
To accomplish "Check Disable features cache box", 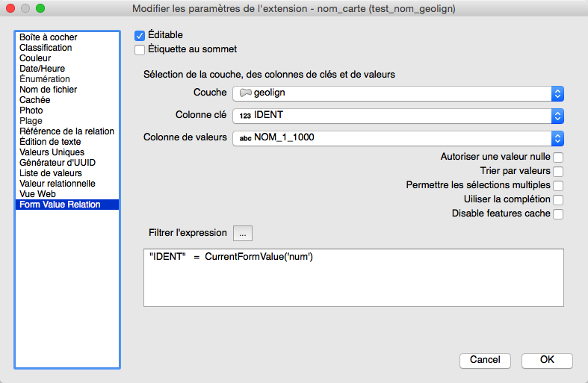I will [x=557, y=214].
